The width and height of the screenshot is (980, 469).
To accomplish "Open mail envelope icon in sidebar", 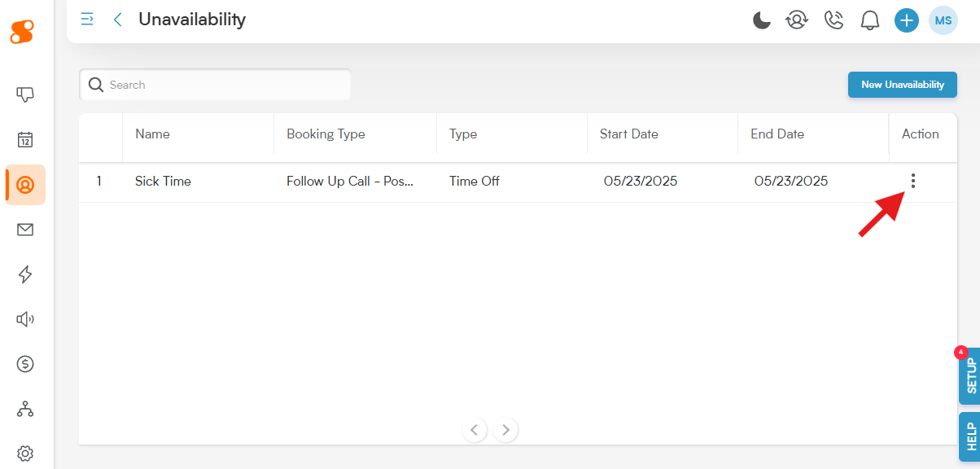I will click(25, 230).
